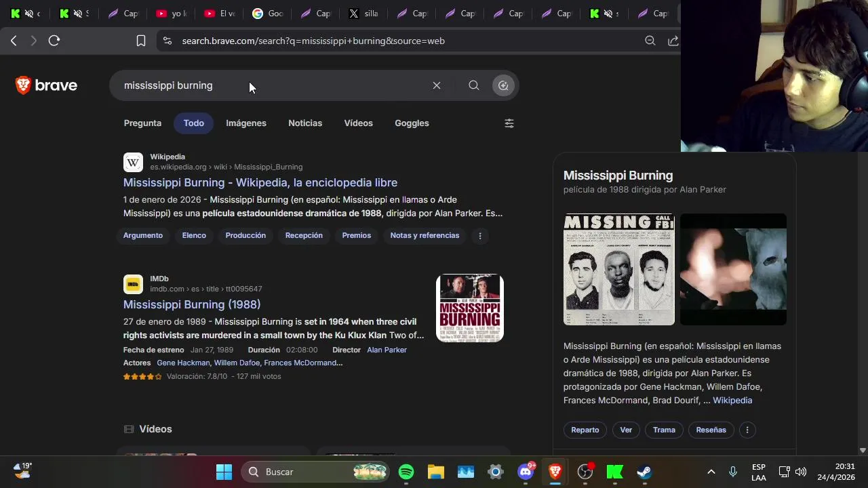Bookmark this page with the bookmark icon
Viewport: 868px width, 488px height.
point(141,41)
